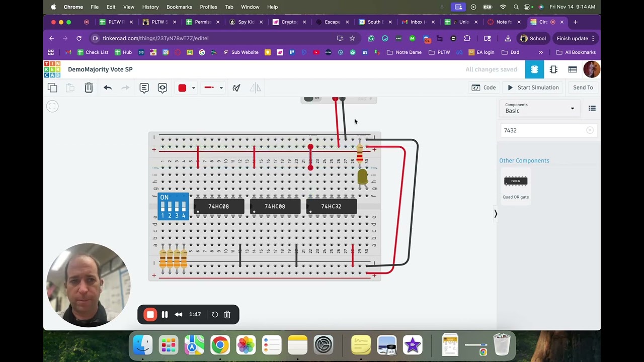Switch to the Inbox tab
644x362 pixels.
click(419, 22)
